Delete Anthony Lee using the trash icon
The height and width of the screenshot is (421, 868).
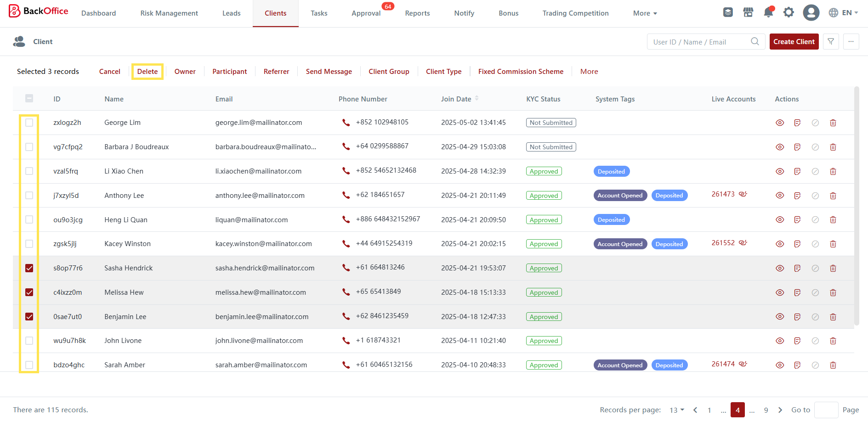pos(833,196)
